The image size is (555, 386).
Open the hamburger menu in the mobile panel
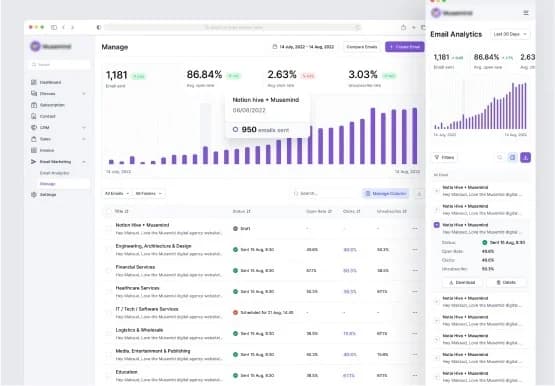coord(526,13)
